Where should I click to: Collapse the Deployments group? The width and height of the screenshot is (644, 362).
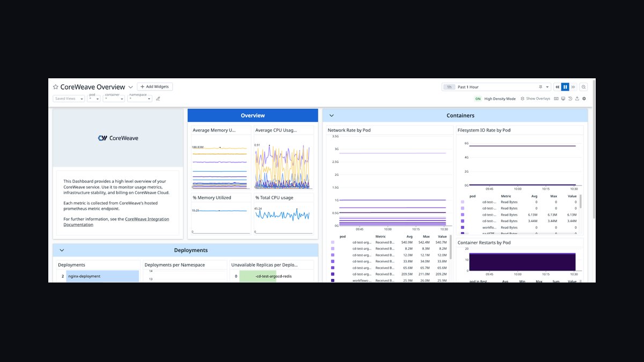(62, 250)
